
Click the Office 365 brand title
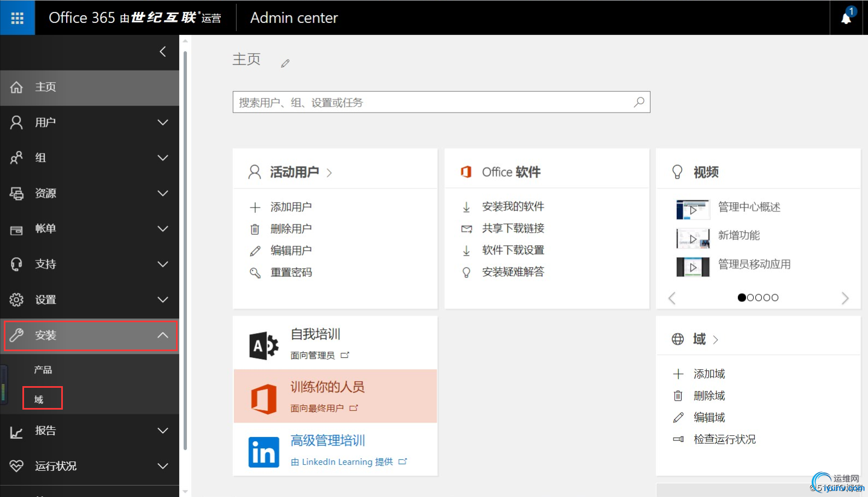click(x=135, y=17)
